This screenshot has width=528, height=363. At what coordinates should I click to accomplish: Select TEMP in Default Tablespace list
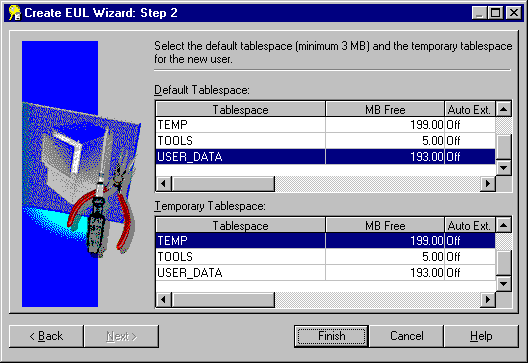click(326, 125)
